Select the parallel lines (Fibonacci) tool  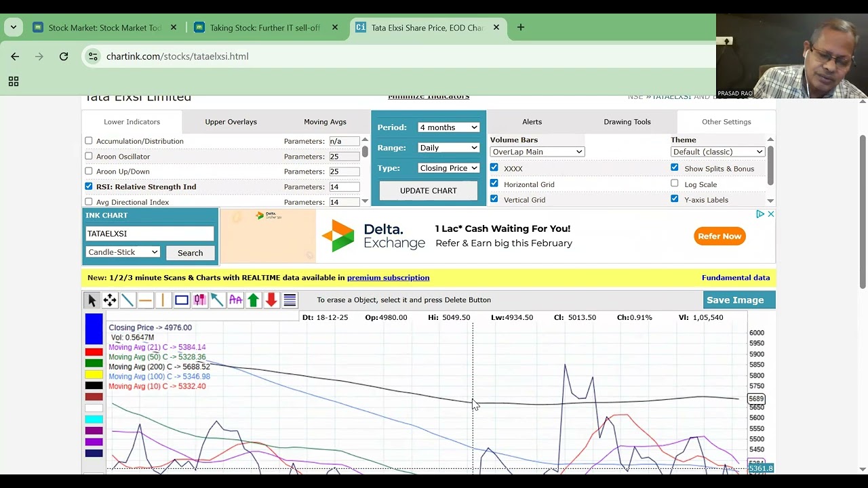point(290,300)
